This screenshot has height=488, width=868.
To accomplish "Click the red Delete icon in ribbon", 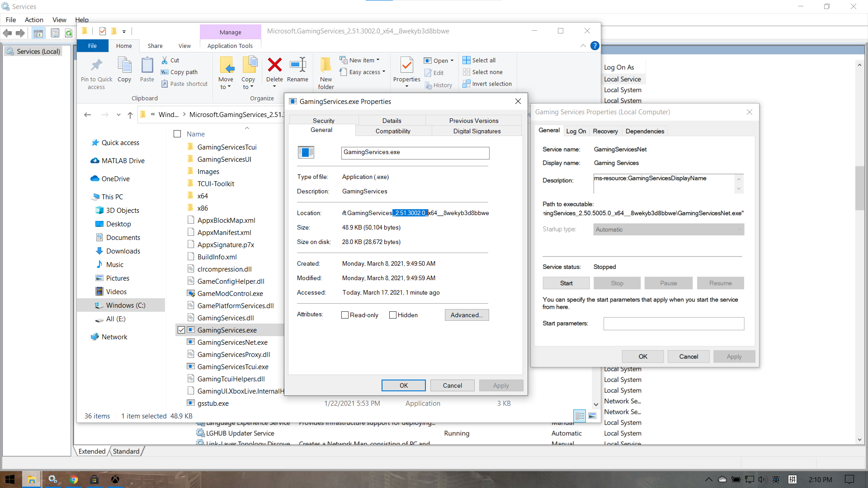I will (274, 66).
